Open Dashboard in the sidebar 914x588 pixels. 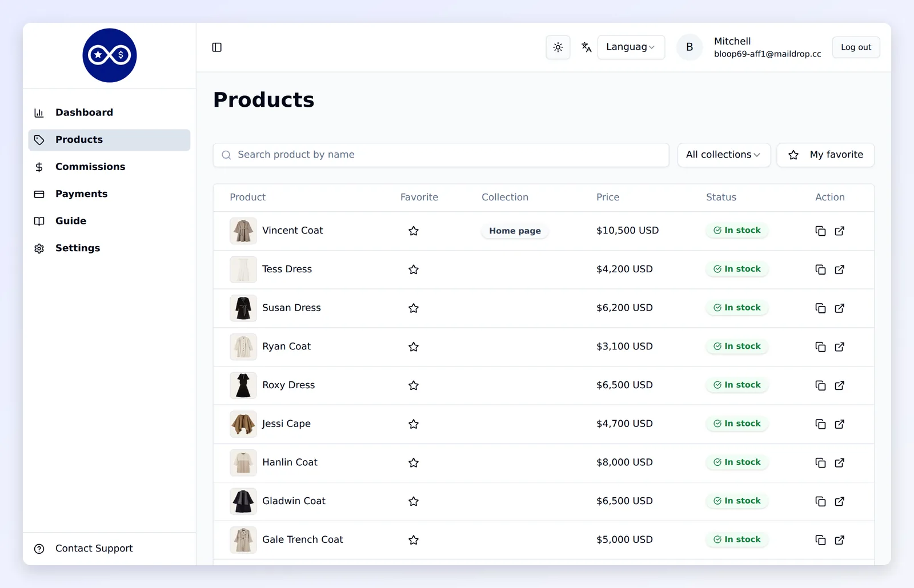pyautogui.click(x=109, y=112)
